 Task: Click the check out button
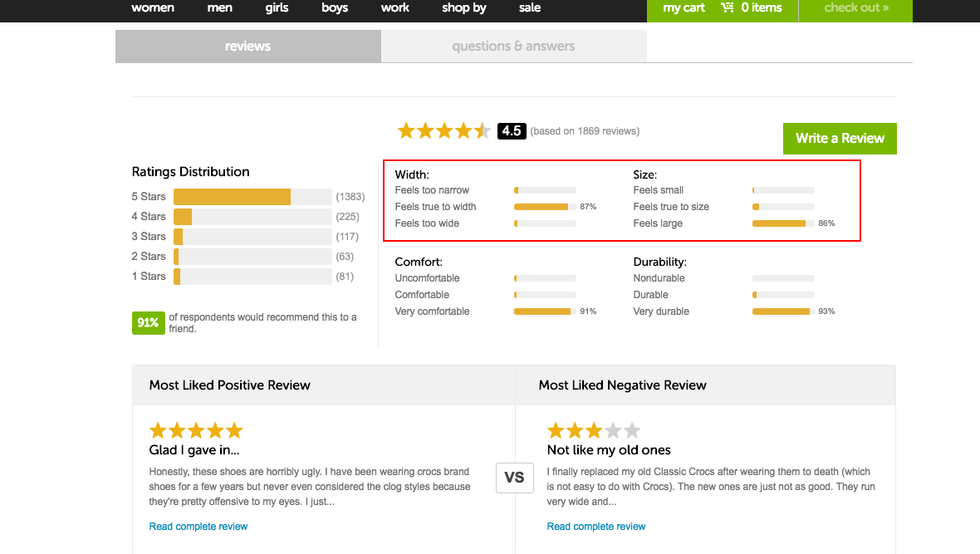(855, 8)
